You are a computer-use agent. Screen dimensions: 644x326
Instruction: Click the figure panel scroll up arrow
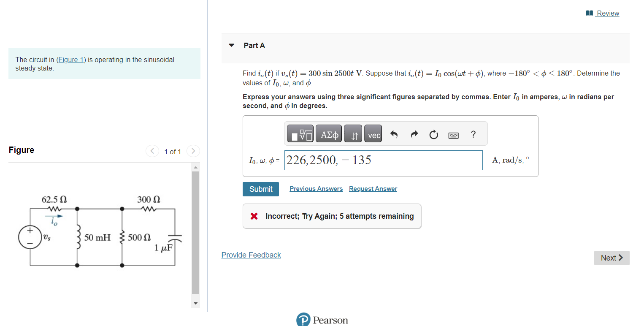click(195, 168)
